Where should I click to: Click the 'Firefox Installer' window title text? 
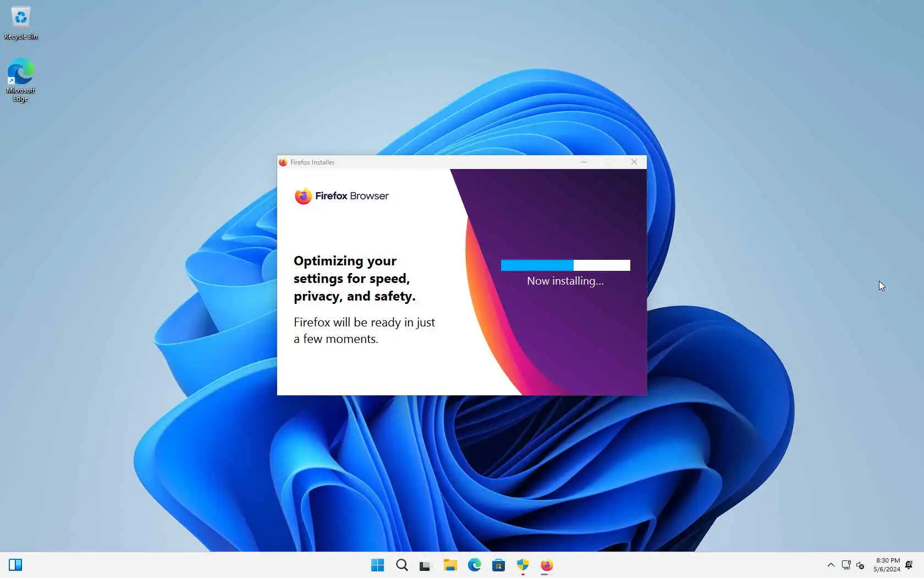[x=312, y=162]
